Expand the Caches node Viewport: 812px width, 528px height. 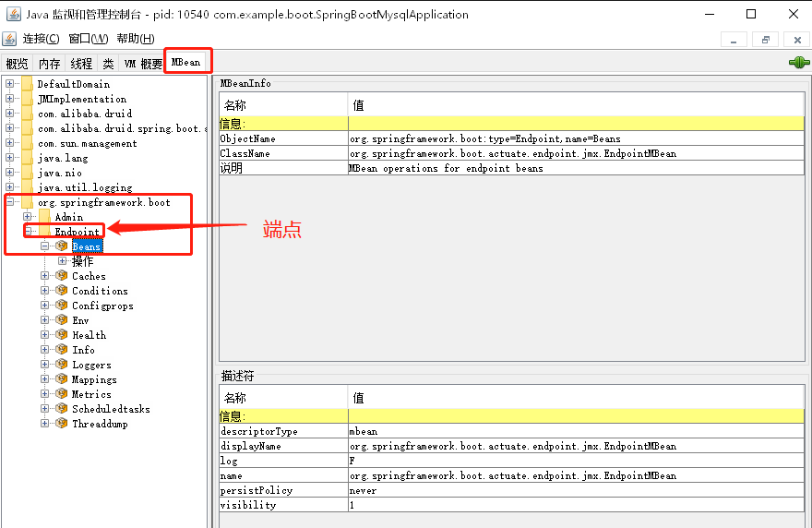click(x=45, y=276)
